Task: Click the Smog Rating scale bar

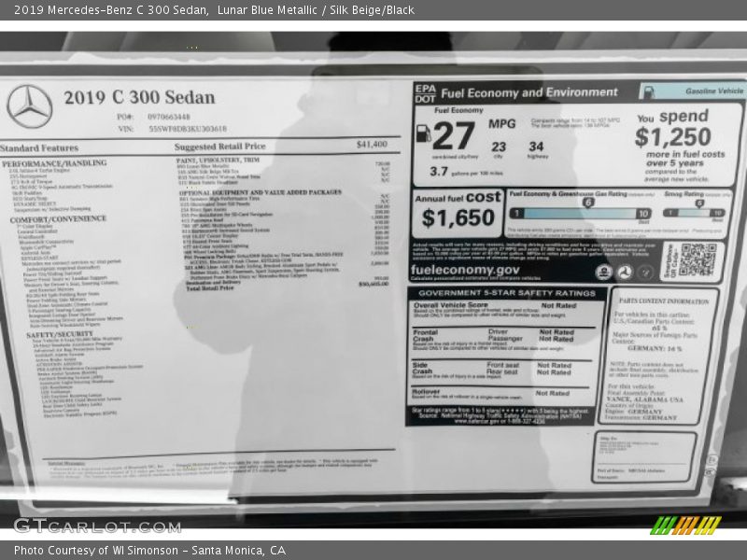Action: [x=694, y=213]
